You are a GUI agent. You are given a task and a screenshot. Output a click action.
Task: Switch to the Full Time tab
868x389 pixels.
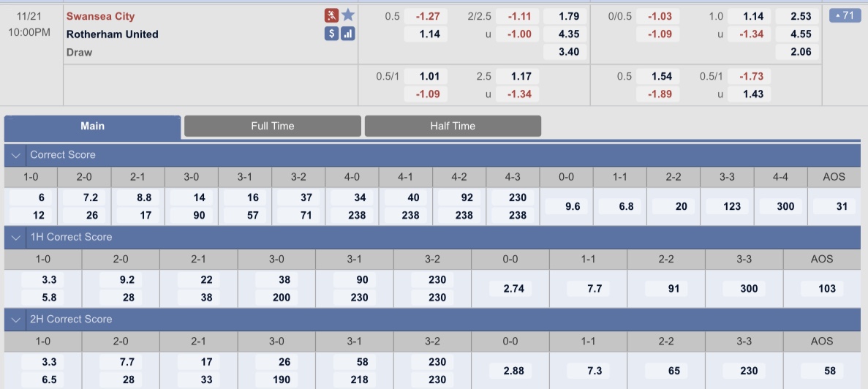click(272, 126)
